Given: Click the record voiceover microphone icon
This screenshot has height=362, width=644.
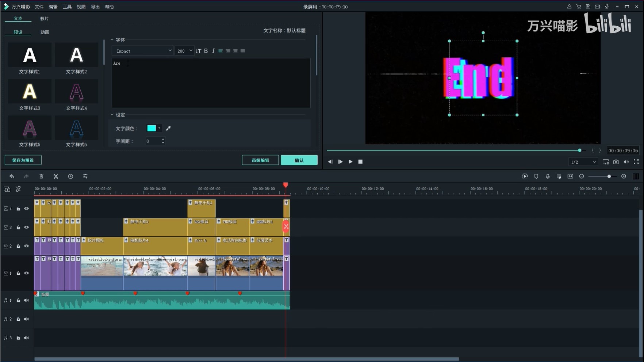Looking at the screenshot, I should (548, 176).
